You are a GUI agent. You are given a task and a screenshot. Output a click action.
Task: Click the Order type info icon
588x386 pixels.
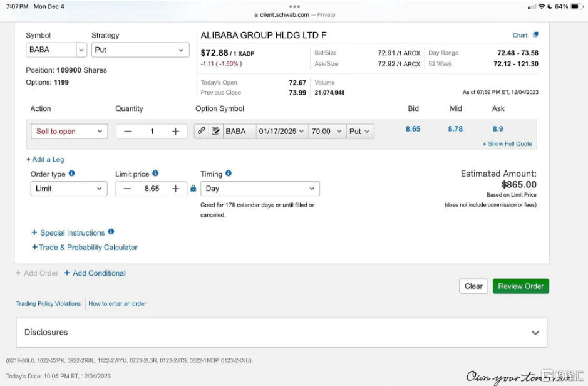tap(71, 174)
